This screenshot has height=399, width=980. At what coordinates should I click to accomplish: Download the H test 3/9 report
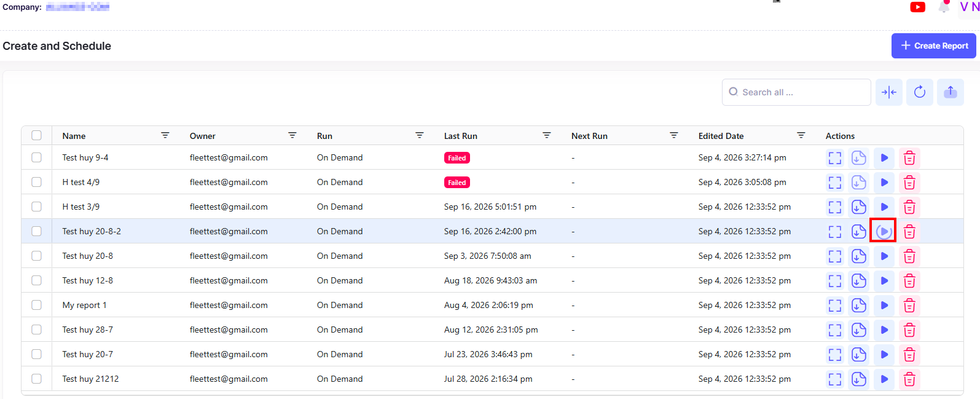859,207
